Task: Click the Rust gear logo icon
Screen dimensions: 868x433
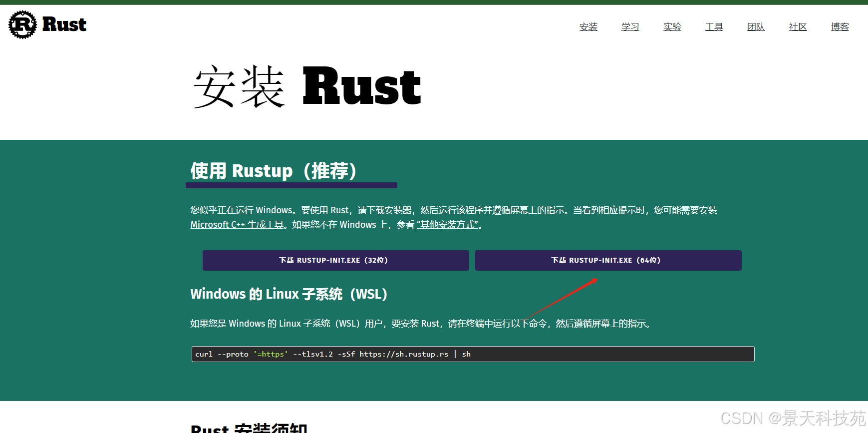Action: (22, 24)
